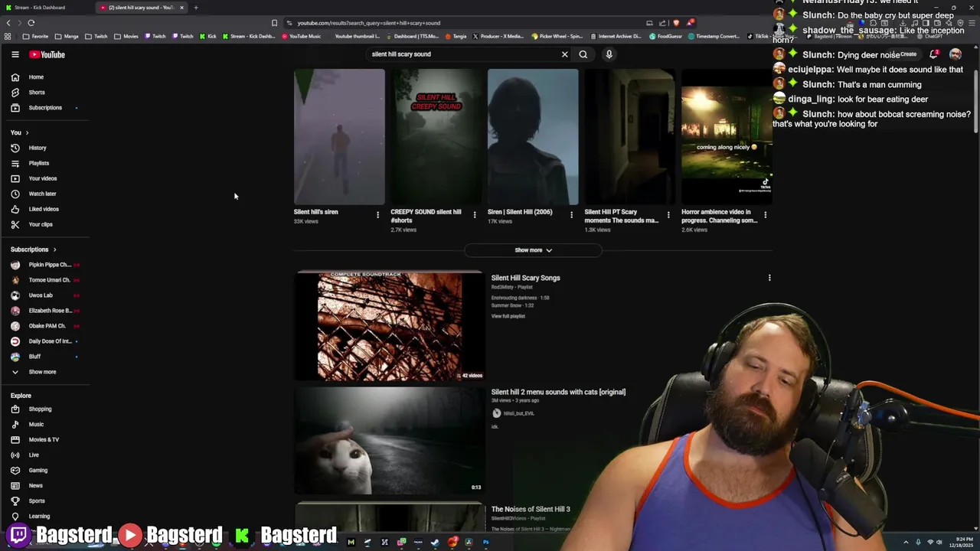This screenshot has width=980, height=551.
Task: Start voice search with the microphone
Action: 609,54
